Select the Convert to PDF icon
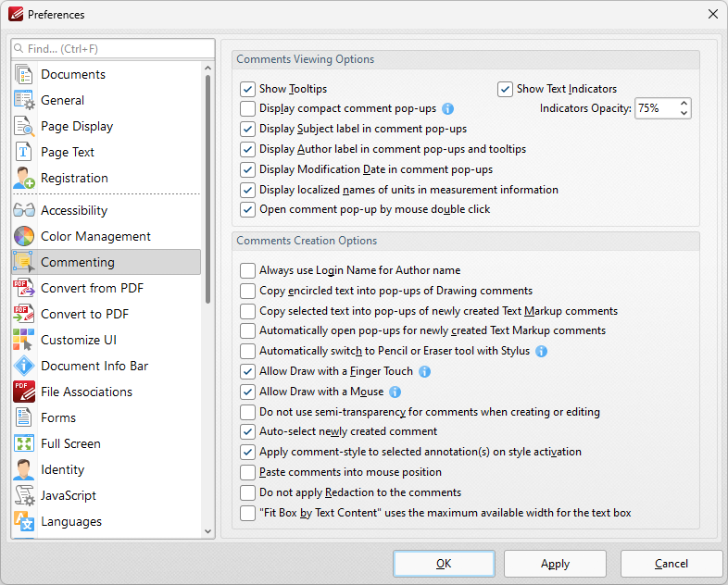 tap(24, 314)
